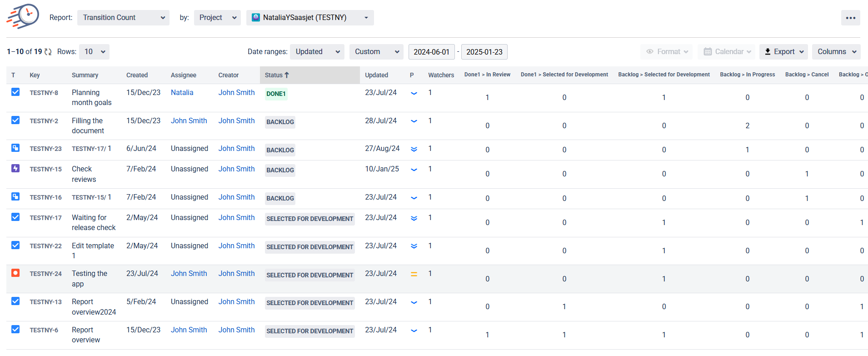
Task: Click the task checkbox icon for TESTNY-6
Action: pyautogui.click(x=15, y=329)
